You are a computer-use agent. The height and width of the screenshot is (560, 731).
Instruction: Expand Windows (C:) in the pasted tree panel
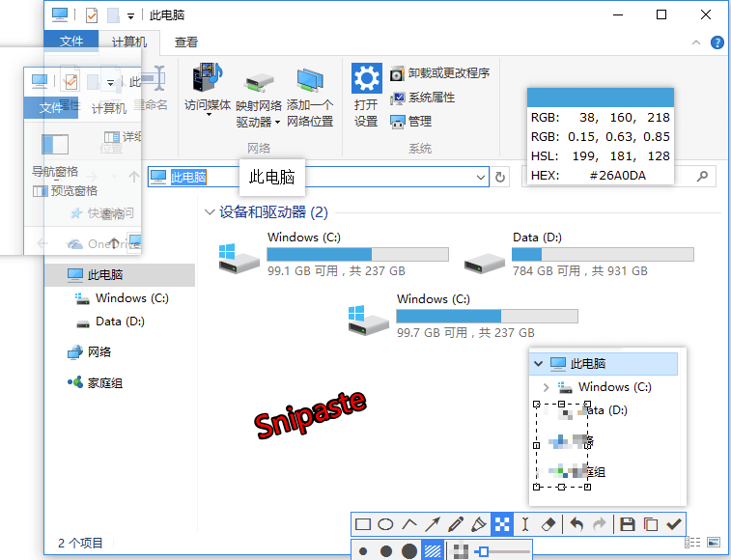(x=546, y=387)
